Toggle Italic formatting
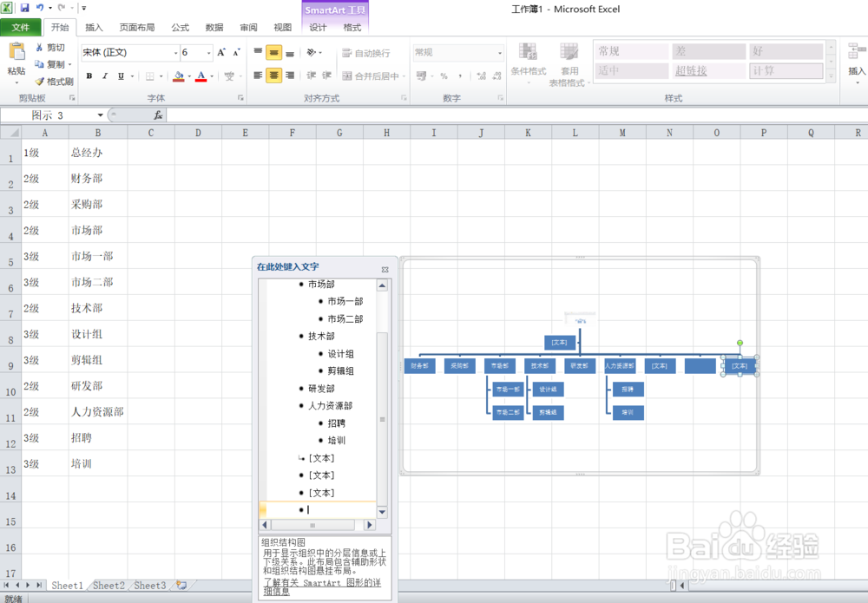The width and height of the screenshot is (868, 603). [105, 75]
